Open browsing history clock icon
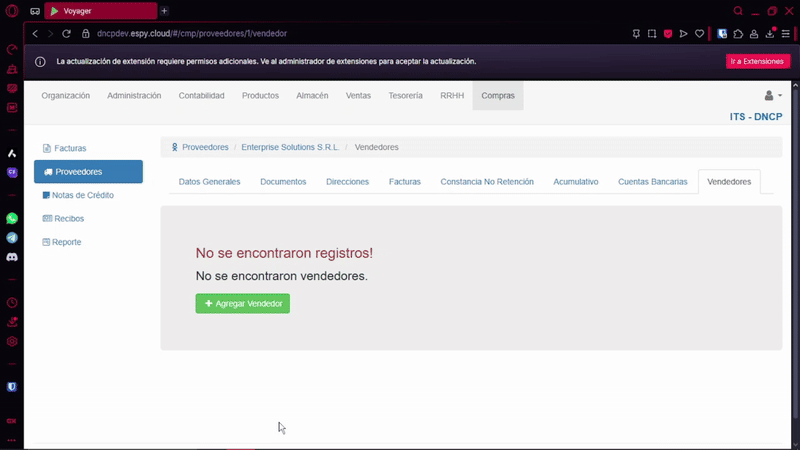The height and width of the screenshot is (450, 800). click(12, 303)
